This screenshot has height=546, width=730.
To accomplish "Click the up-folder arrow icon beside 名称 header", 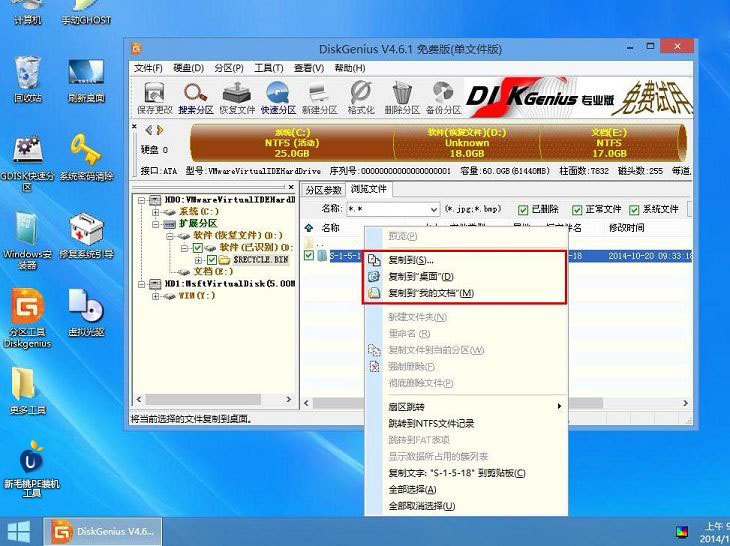I will tap(309, 228).
